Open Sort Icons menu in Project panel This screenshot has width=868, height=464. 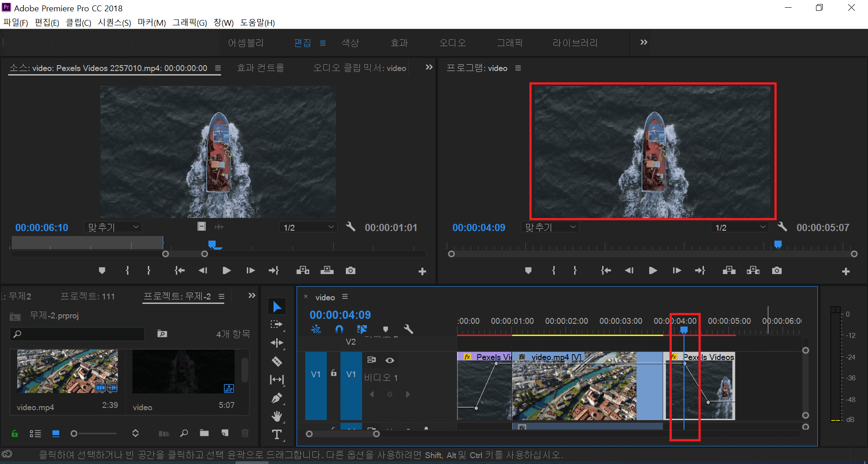tap(135, 433)
